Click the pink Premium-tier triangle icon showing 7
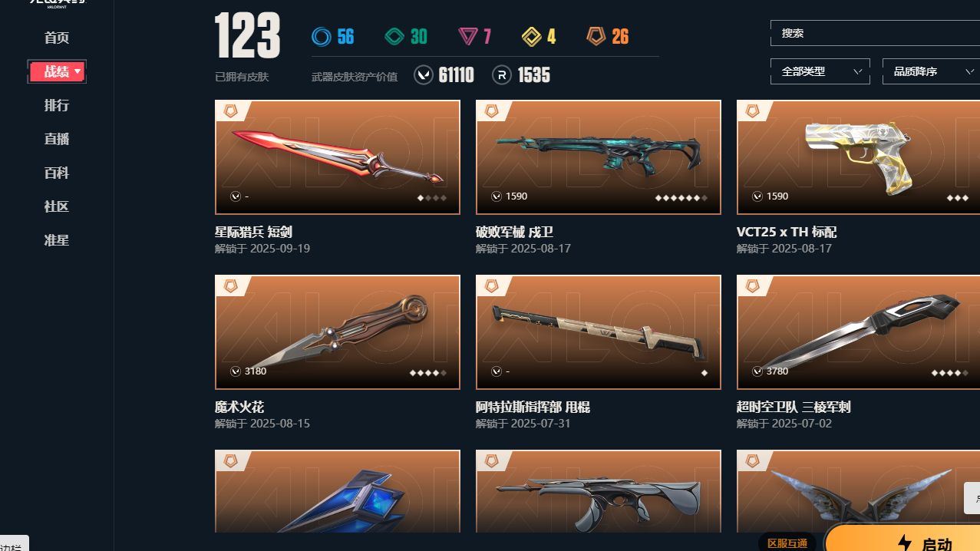 pyautogui.click(x=468, y=36)
